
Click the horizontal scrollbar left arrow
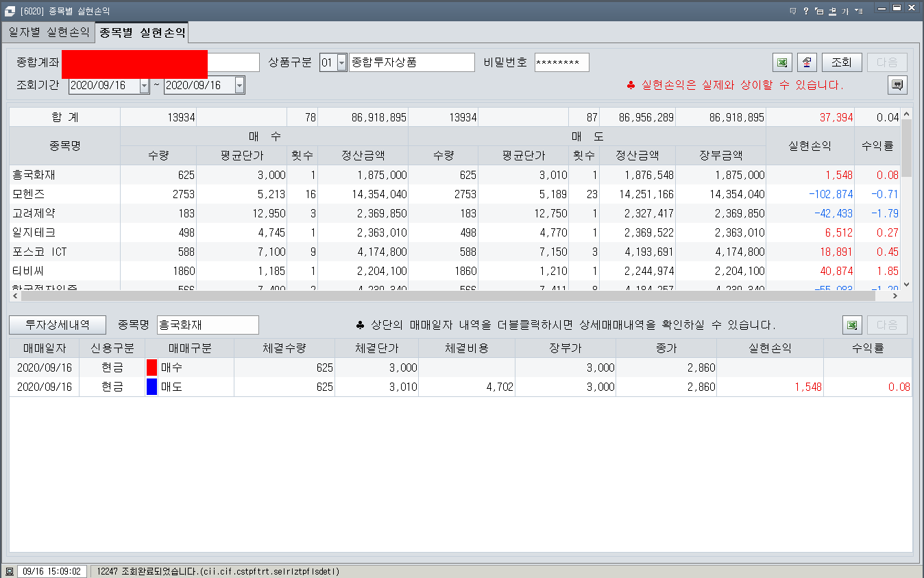coord(15,296)
